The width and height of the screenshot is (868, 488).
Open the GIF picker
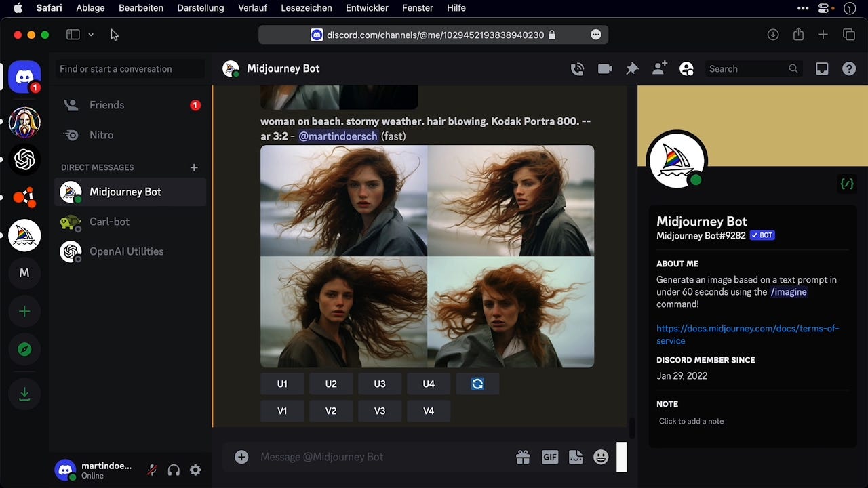click(549, 457)
